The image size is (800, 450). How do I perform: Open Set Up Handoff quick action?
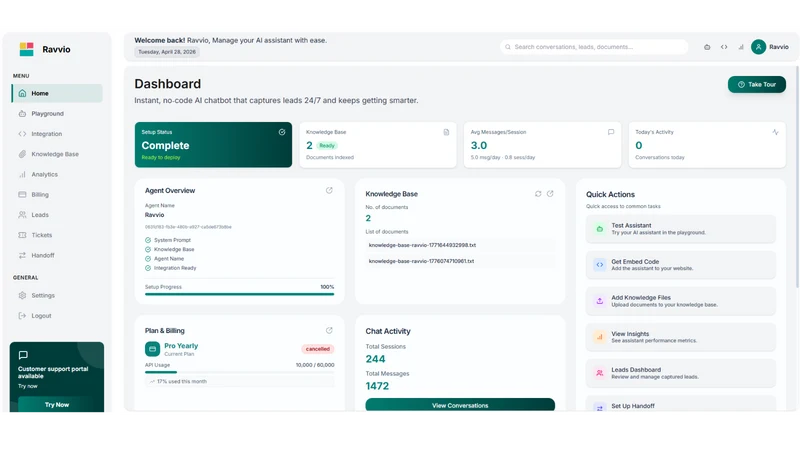click(681, 405)
